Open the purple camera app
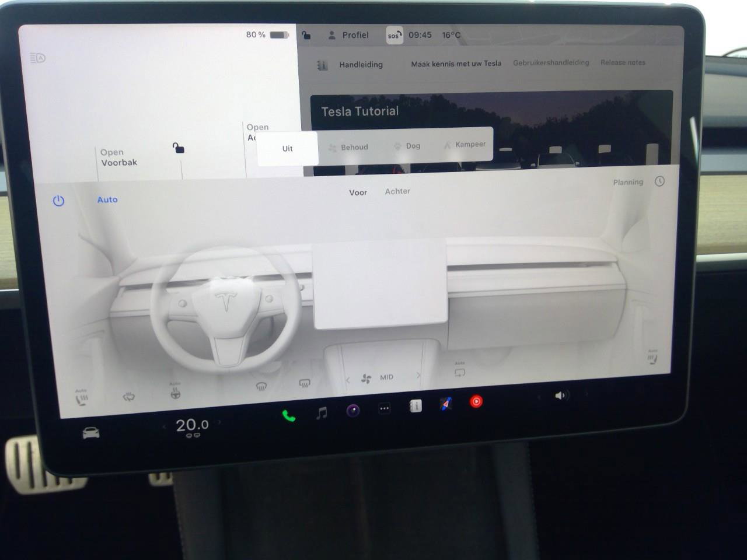This screenshot has width=747, height=560. pos(352,411)
